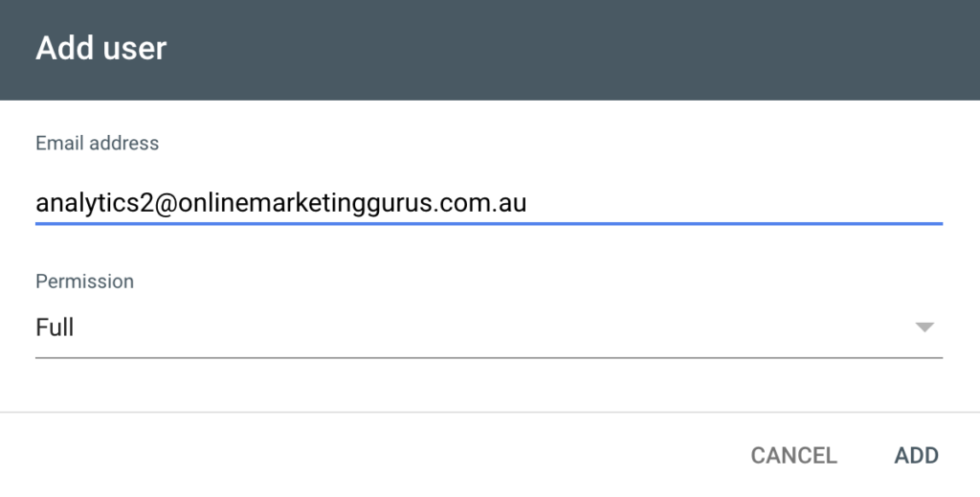This screenshot has height=497, width=980.
Task: Click the divider line above the action buttons
Action: tap(488, 413)
